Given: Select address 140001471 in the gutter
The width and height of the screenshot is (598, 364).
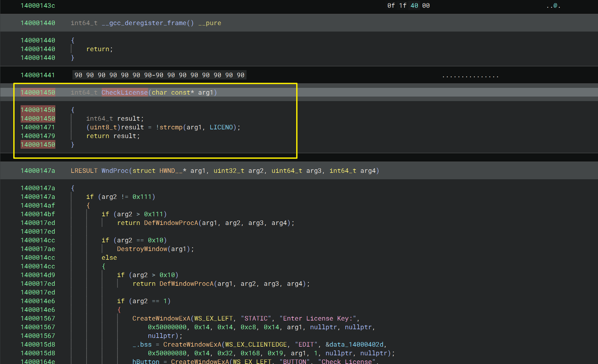Looking at the screenshot, I should pos(38,127).
